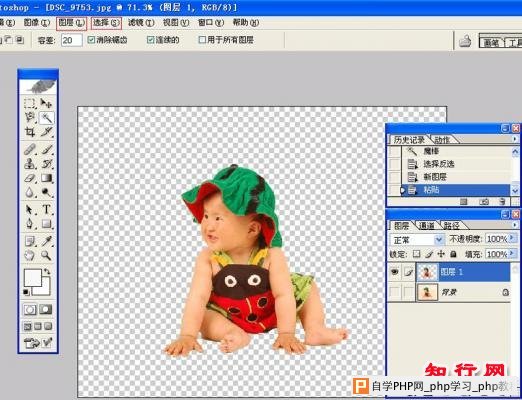Select the History Brush tool
The width and height of the screenshot is (522, 400).
(46, 164)
